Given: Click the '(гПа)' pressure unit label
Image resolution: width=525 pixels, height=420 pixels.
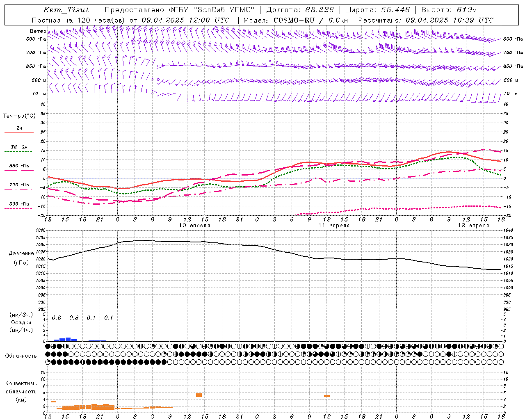Looking at the screenshot, I should click(x=21, y=263).
